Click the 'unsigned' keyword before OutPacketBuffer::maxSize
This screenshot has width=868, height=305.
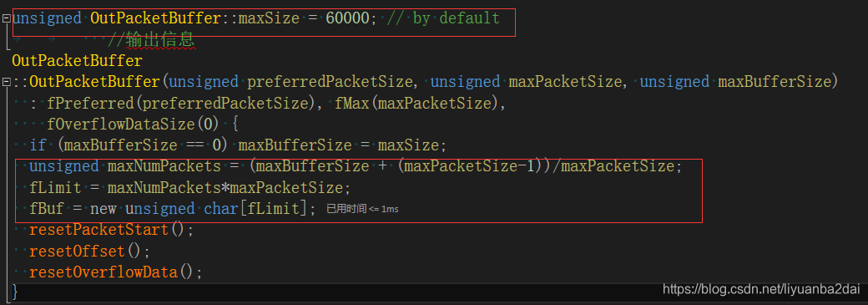click(x=47, y=18)
